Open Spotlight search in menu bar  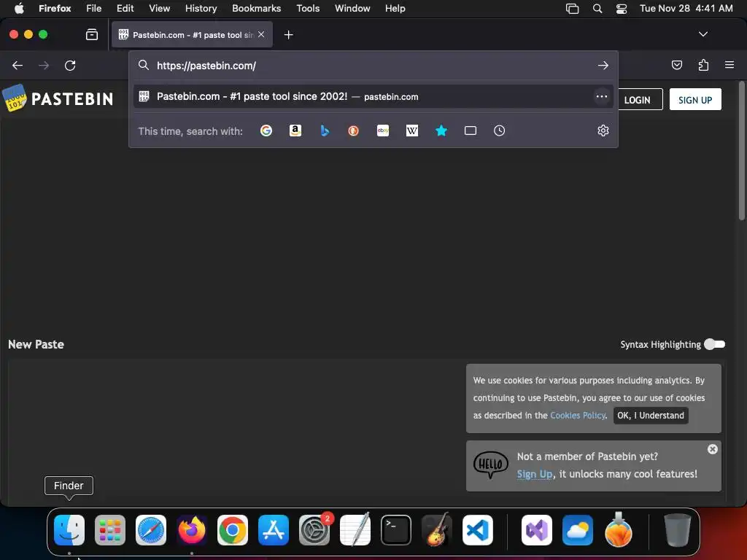(x=597, y=8)
